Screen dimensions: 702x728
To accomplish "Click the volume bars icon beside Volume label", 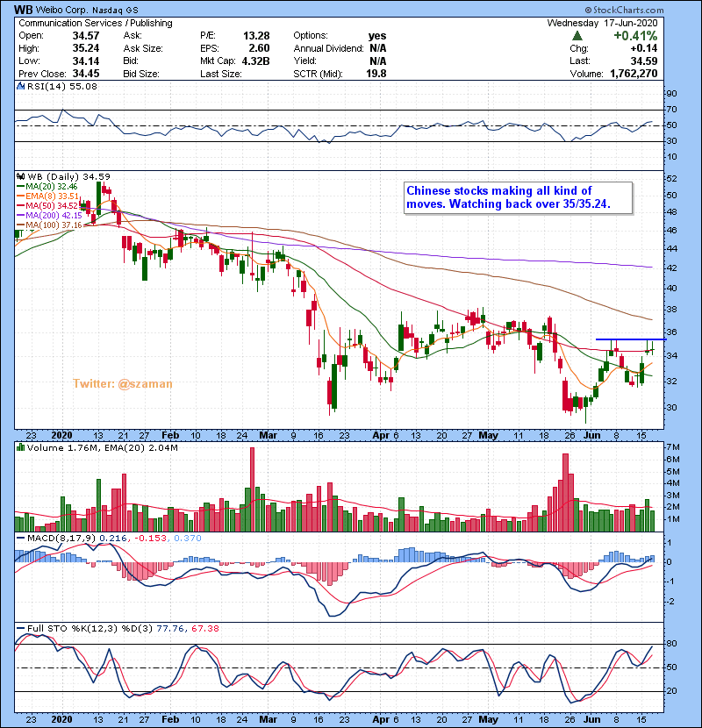I will coord(20,447).
